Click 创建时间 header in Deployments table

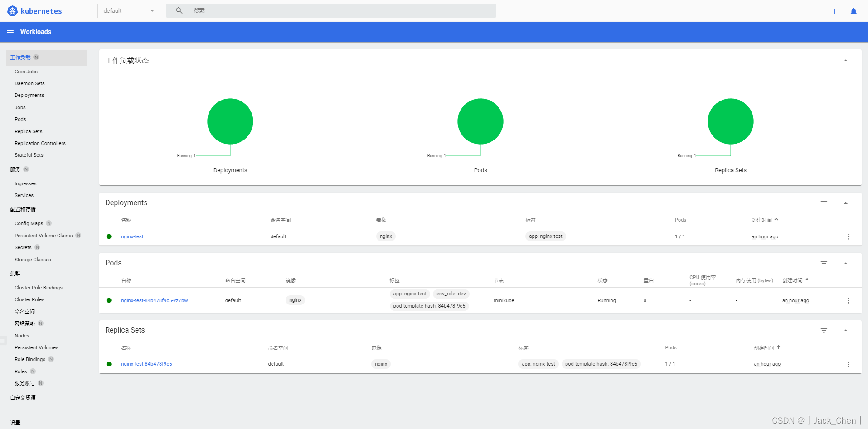coord(761,220)
